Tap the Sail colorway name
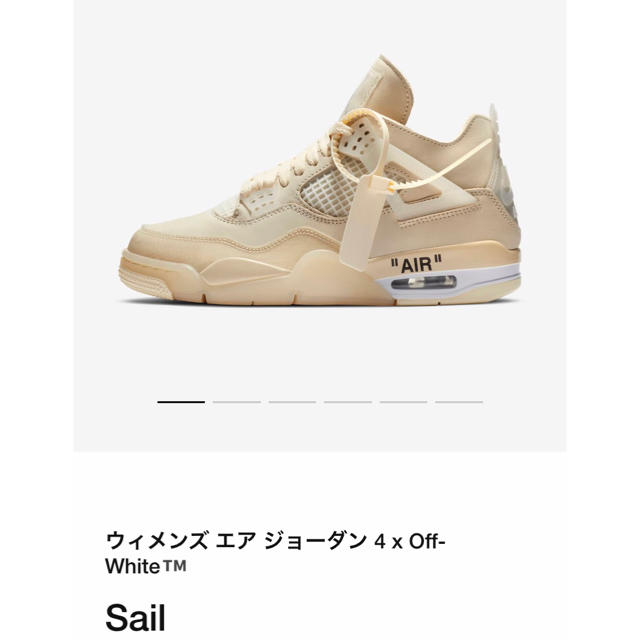640x640 pixels. [x=136, y=618]
